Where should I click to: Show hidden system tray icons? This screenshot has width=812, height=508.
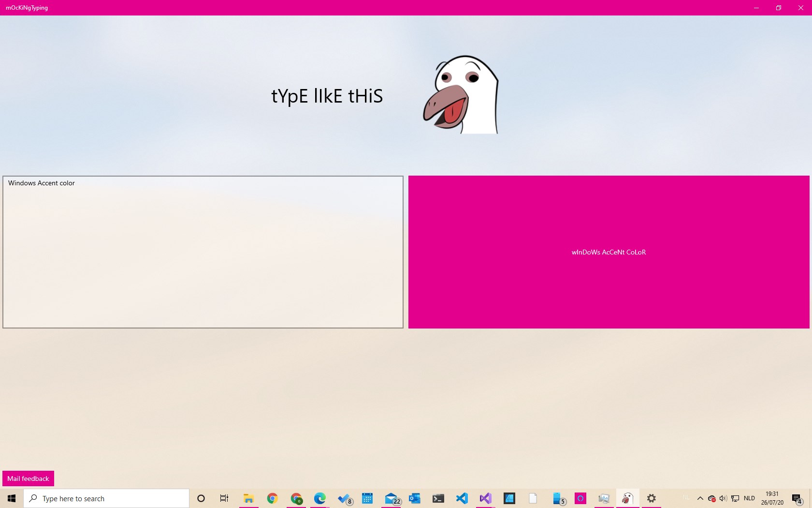coord(700,498)
